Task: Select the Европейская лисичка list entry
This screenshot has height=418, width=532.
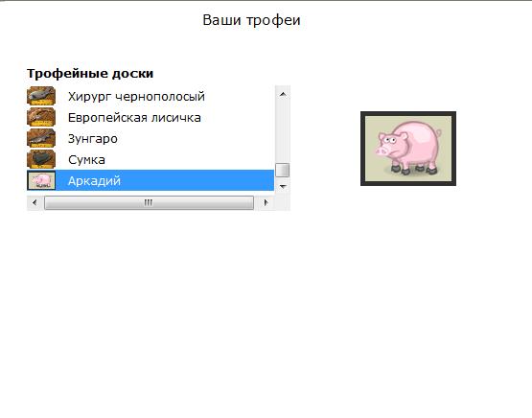Action: pyautogui.click(x=150, y=117)
